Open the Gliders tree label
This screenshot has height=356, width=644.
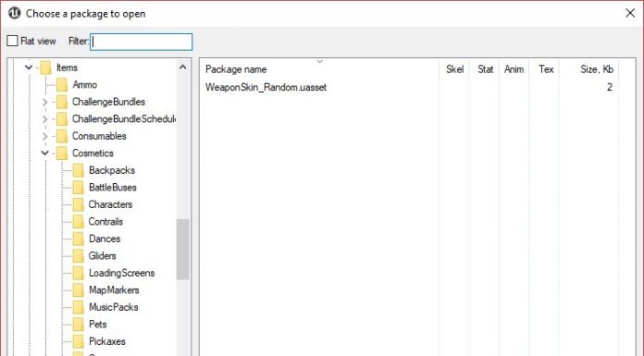103,256
